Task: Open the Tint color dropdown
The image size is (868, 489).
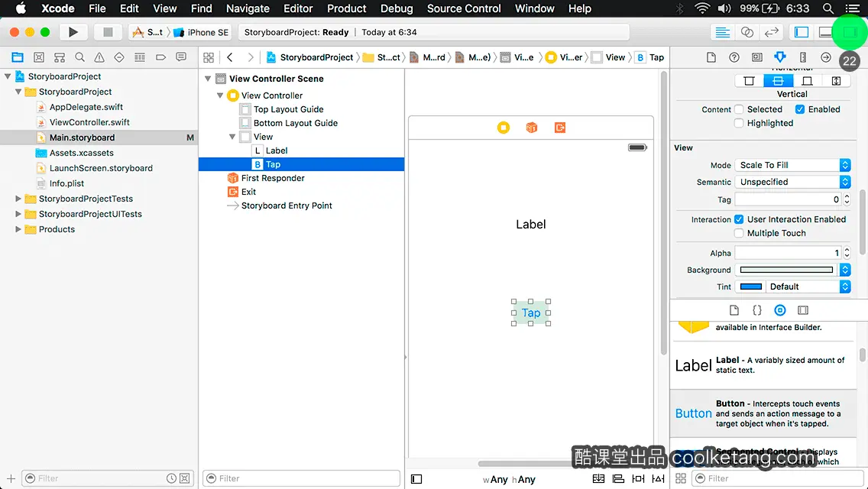Action: click(x=808, y=287)
